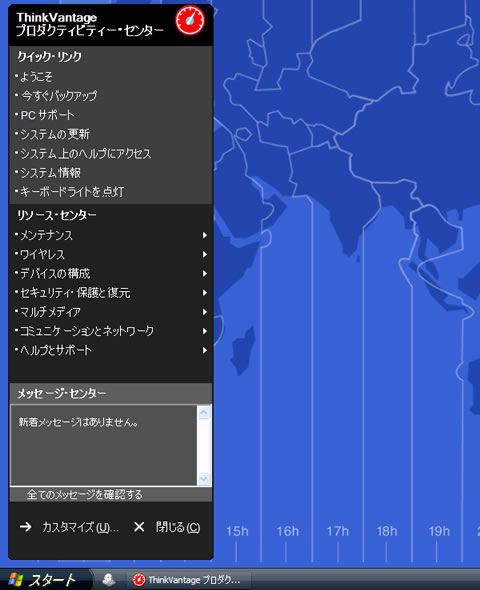Expand the デバイスの構成 submenu arrow
480x590 pixels.
[x=205, y=274]
